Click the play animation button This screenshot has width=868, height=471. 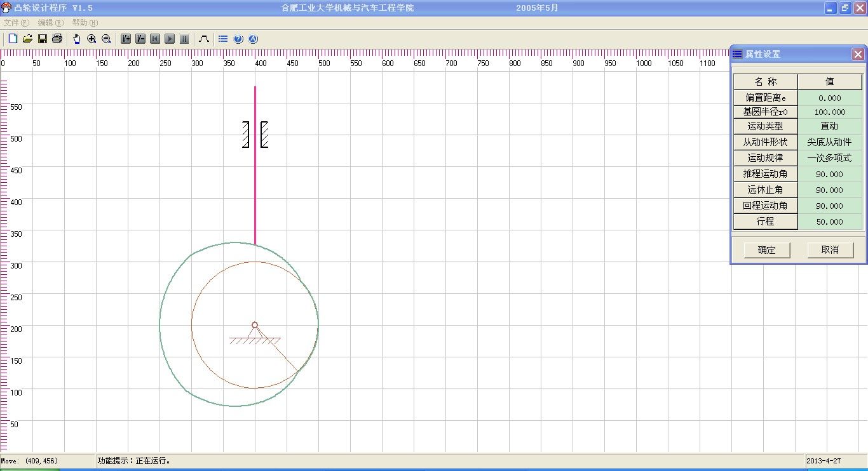tap(170, 39)
